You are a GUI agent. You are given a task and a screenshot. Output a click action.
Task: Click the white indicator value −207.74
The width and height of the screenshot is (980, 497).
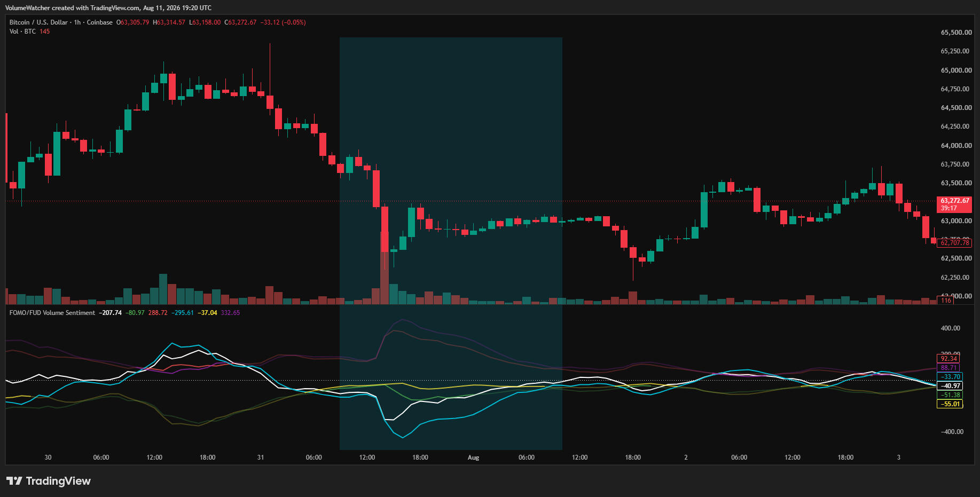[x=111, y=313]
